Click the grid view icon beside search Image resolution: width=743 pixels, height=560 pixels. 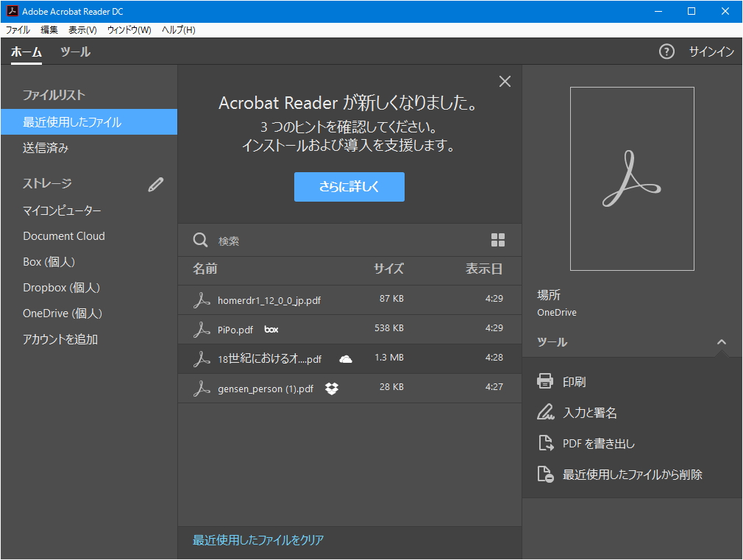(x=499, y=240)
